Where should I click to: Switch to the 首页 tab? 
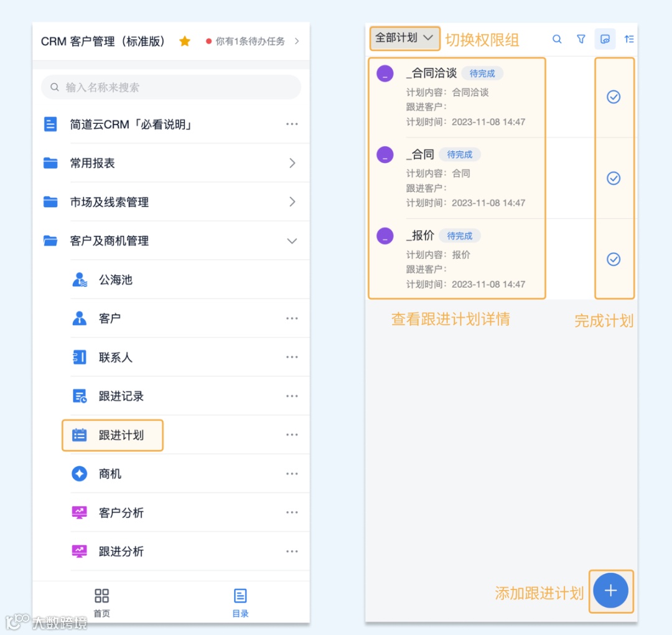click(x=101, y=603)
